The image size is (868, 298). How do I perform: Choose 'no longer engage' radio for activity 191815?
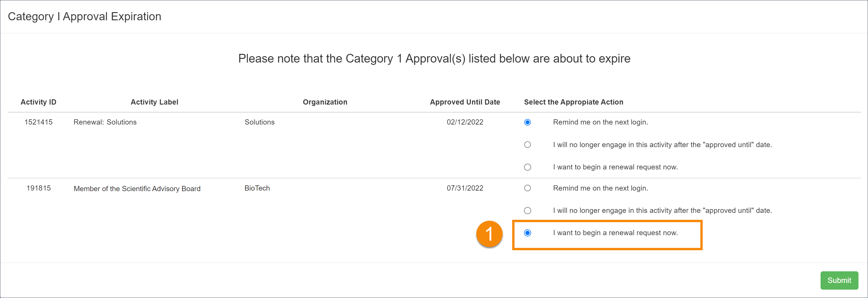pyautogui.click(x=527, y=211)
